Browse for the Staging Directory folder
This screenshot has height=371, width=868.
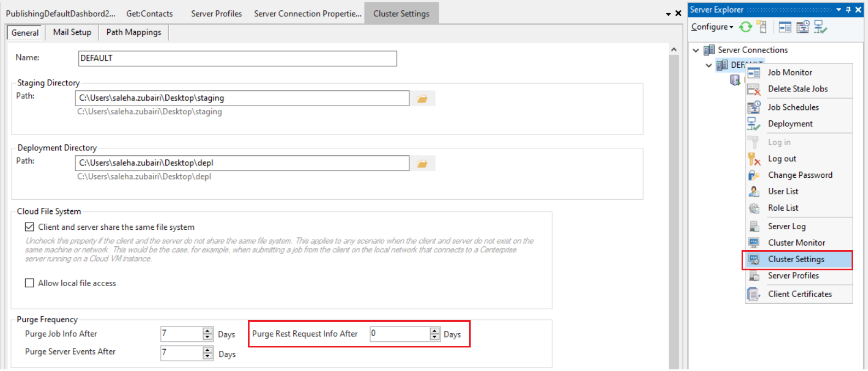[x=423, y=98]
